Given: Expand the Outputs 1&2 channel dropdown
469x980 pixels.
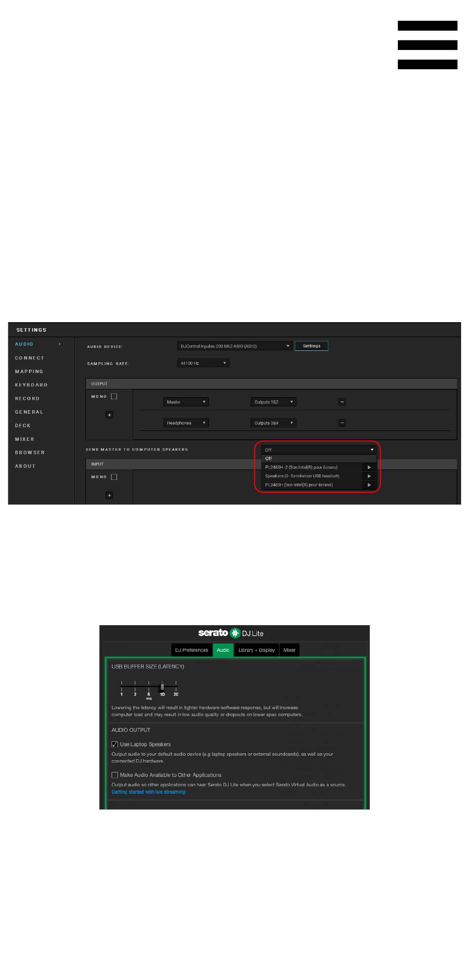Looking at the screenshot, I should (x=273, y=402).
